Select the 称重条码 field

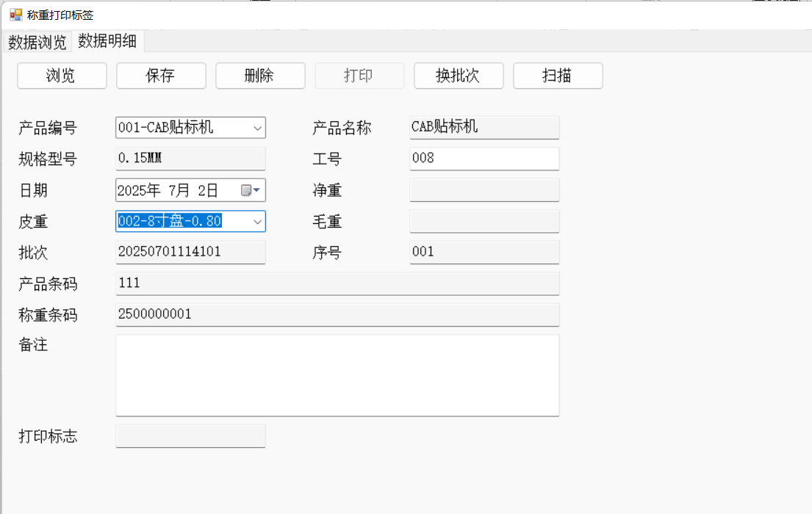point(337,315)
